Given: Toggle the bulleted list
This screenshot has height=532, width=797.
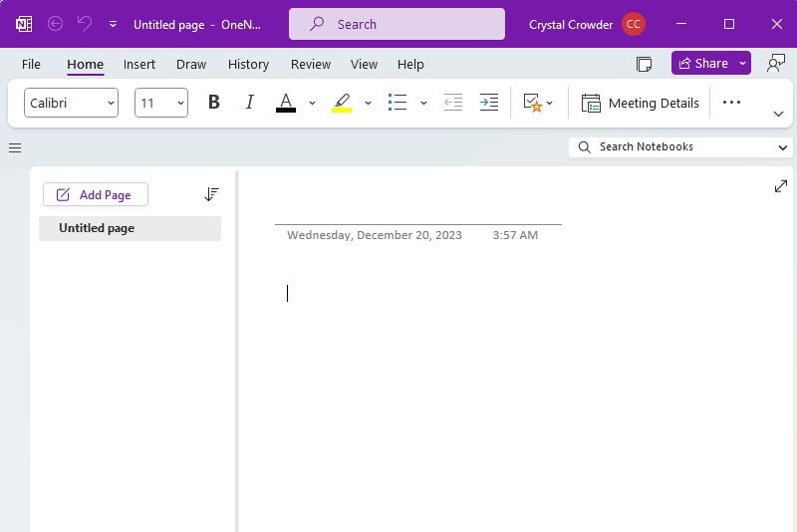Looking at the screenshot, I should (x=398, y=103).
